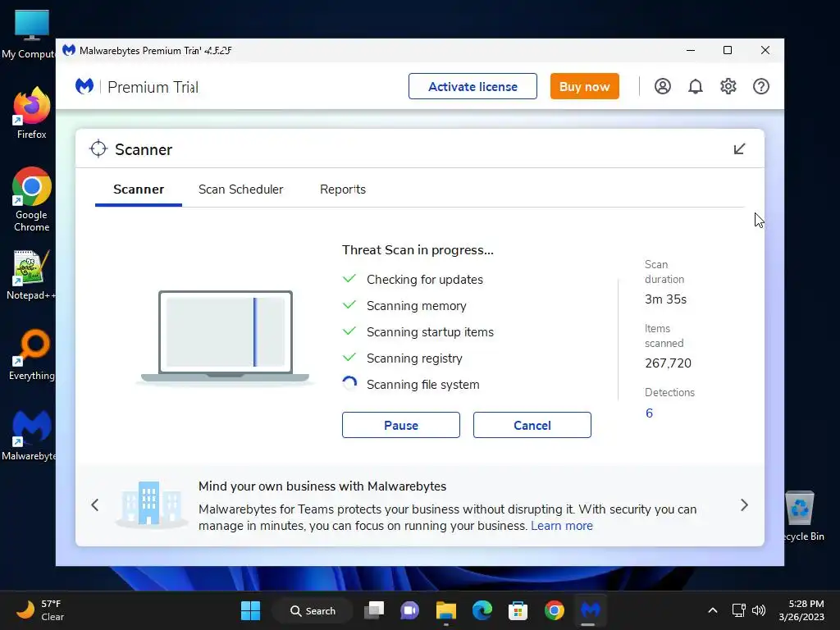The width and height of the screenshot is (840, 630).
Task: Select the Google Chrome desktop shortcut
Action: (32, 199)
